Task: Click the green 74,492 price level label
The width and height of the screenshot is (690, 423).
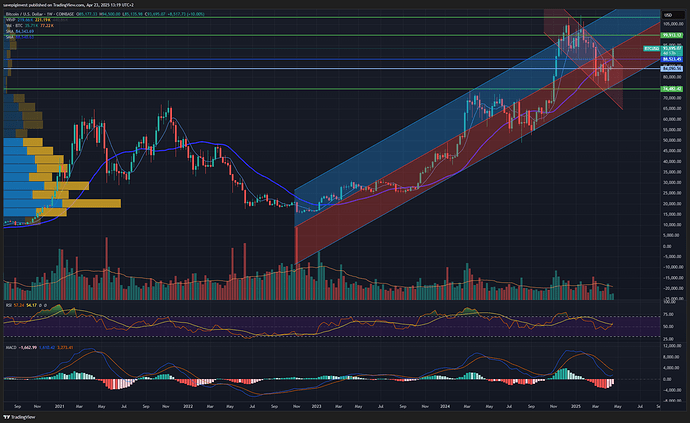Action: click(672, 89)
